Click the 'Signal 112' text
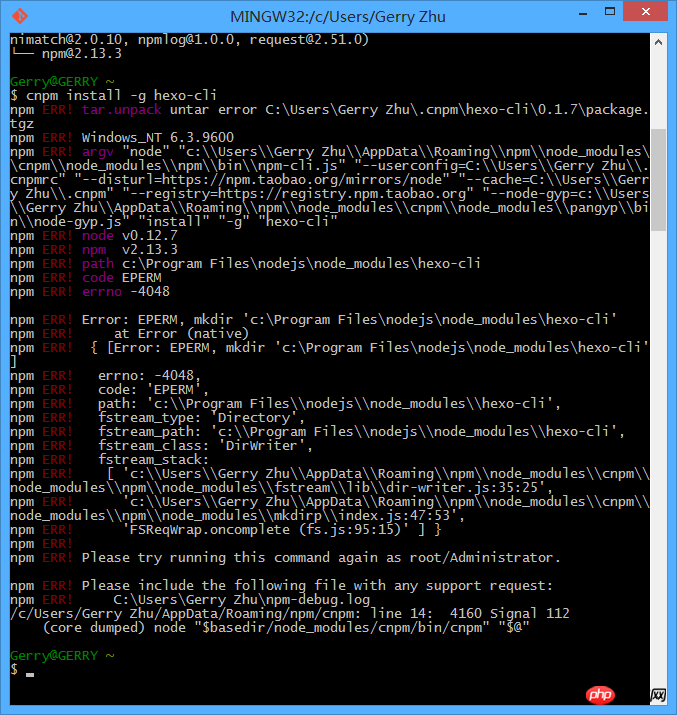The width and height of the screenshot is (677, 715). [x=530, y=614]
